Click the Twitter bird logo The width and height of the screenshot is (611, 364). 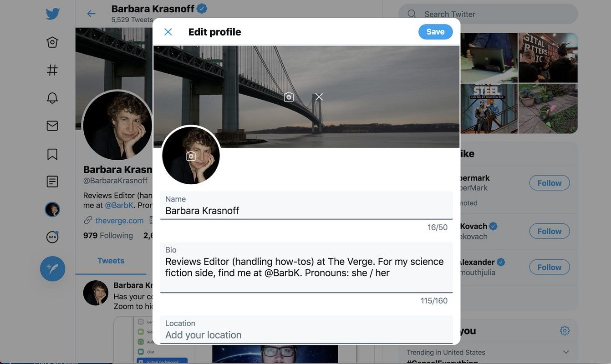click(52, 14)
